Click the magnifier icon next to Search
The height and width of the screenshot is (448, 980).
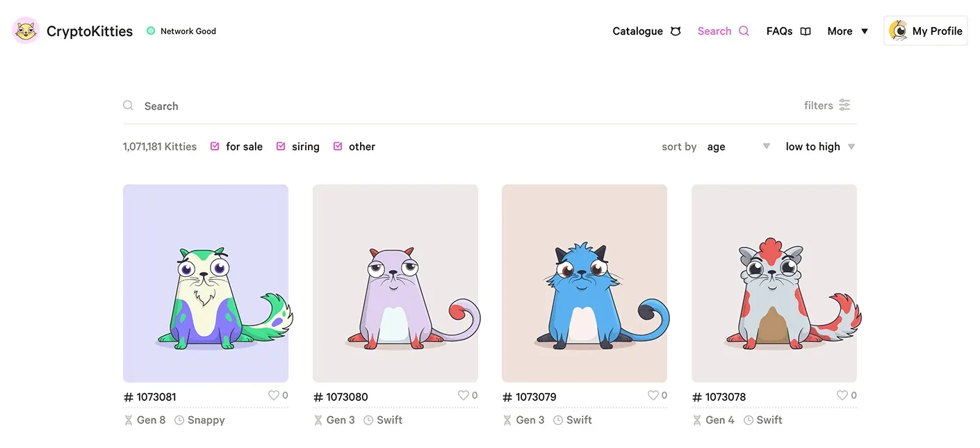pos(744,31)
